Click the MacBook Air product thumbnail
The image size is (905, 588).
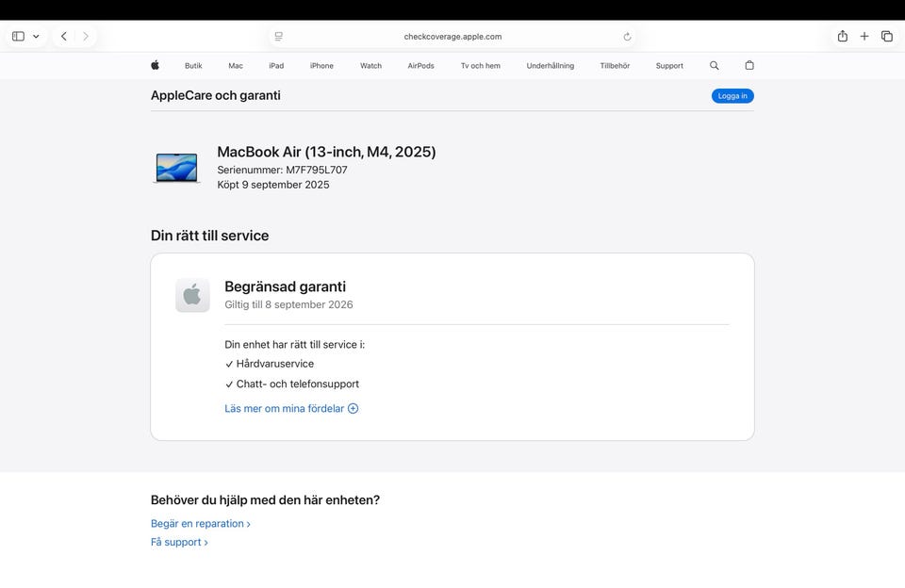point(176,168)
